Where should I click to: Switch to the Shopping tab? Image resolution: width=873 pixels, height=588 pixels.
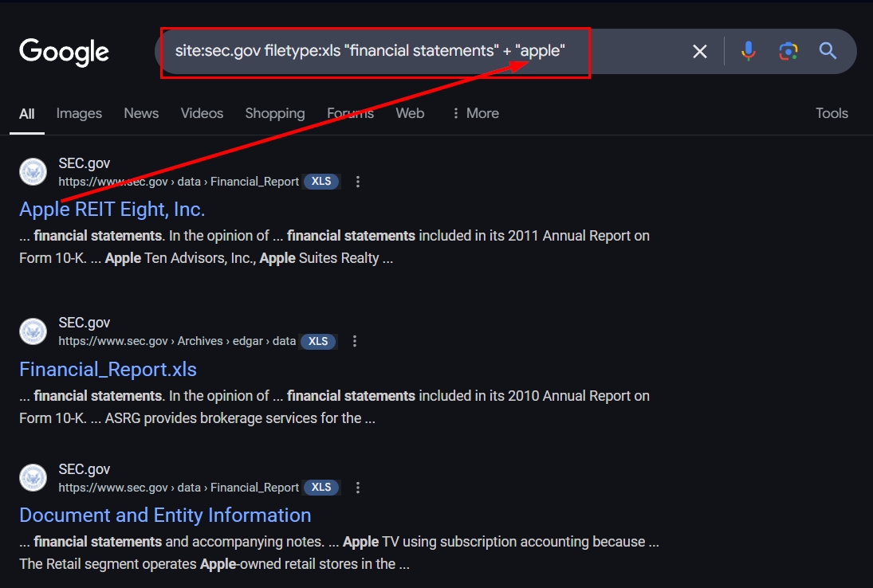click(x=275, y=113)
